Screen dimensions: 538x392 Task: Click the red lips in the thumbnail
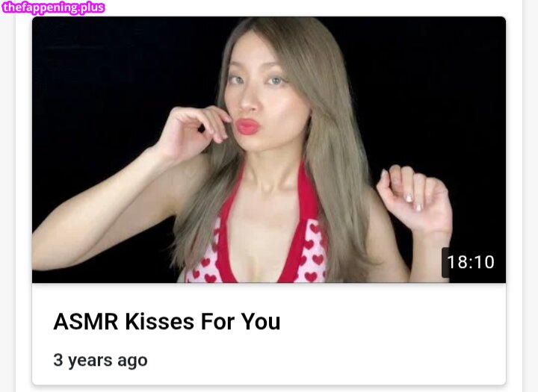247,126
